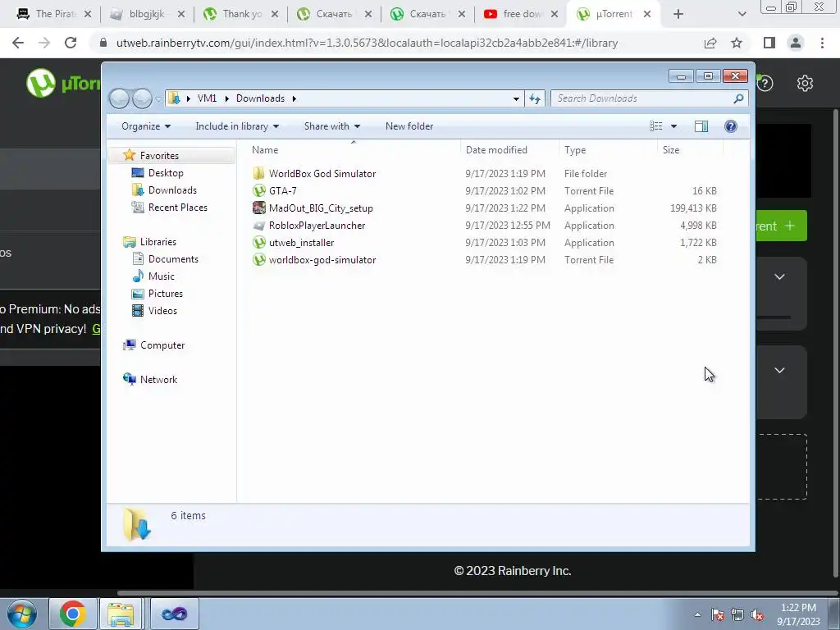Click the Explorer back navigation button
840x630 pixels.
[x=119, y=98]
